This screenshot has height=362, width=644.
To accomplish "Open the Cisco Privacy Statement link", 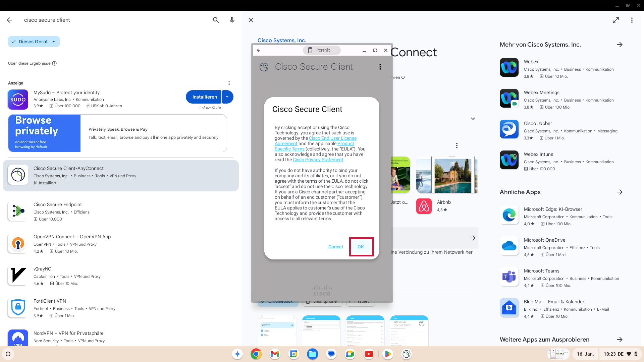I will (318, 160).
